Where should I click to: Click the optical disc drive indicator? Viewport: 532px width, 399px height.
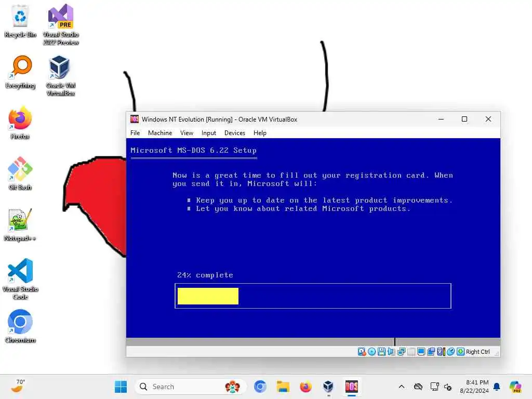pyautogui.click(x=371, y=352)
